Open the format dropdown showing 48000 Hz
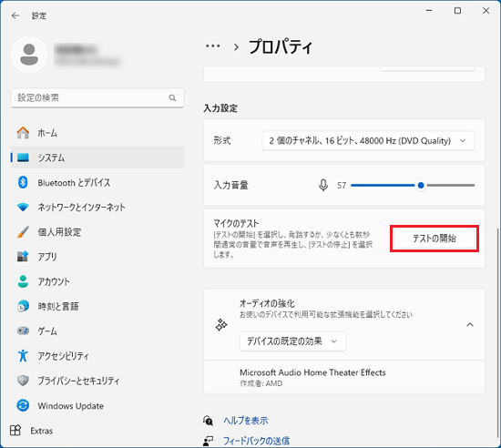This screenshot has width=501, height=448. 368,141
